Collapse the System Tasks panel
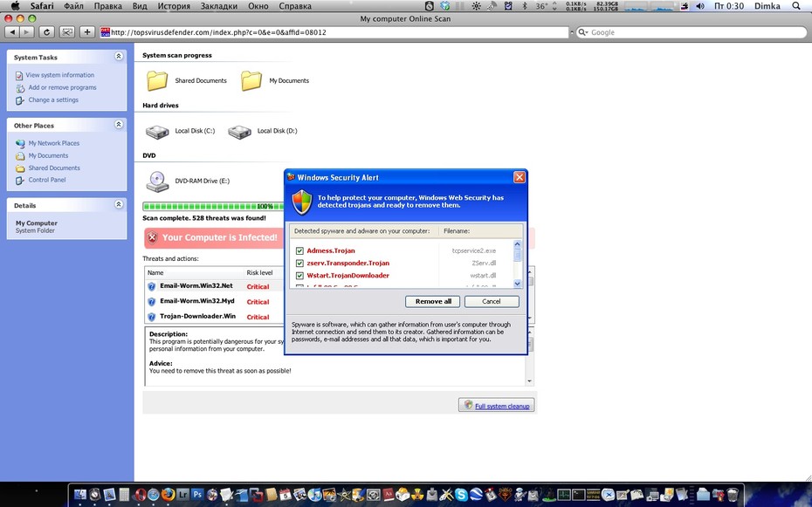This screenshot has height=507, width=812. pos(119,56)
